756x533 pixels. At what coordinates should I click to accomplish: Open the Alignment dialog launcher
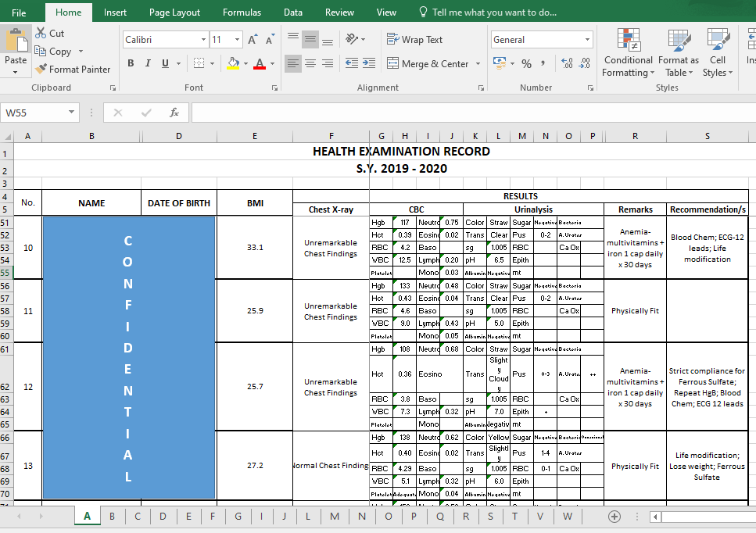481,88
